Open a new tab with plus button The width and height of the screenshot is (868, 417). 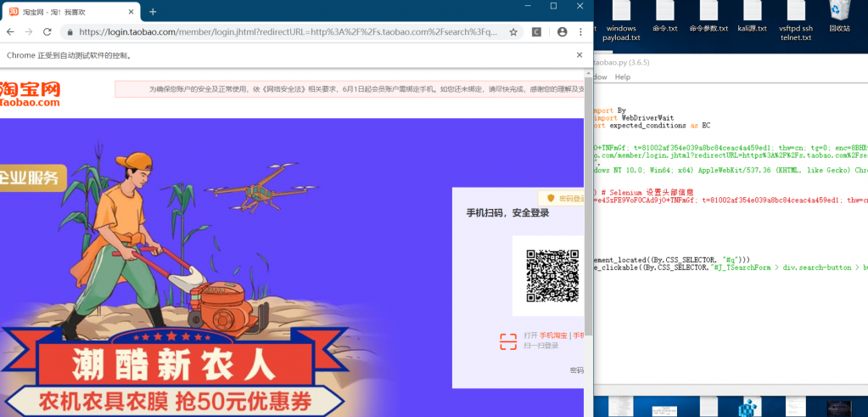(x=153, y=12)
